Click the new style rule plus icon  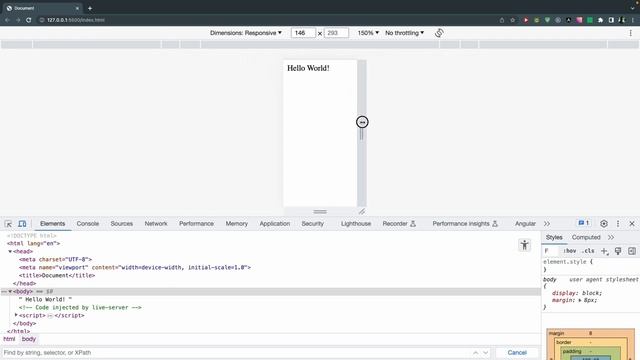[x=604, y=251]
